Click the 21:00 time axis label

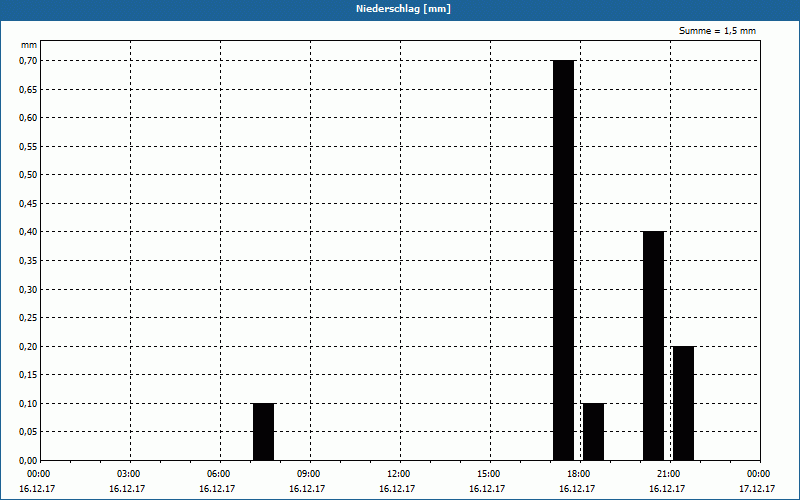pos(668,474)
